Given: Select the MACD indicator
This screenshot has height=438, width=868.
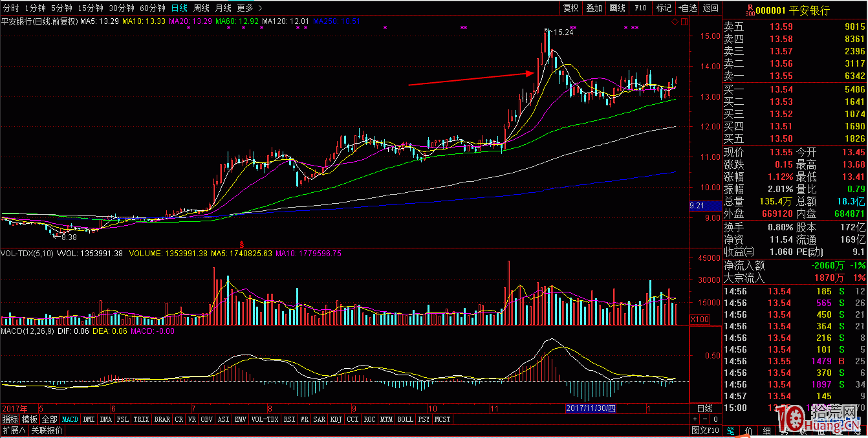Looking at the screenshot, I should pos(70,419).
